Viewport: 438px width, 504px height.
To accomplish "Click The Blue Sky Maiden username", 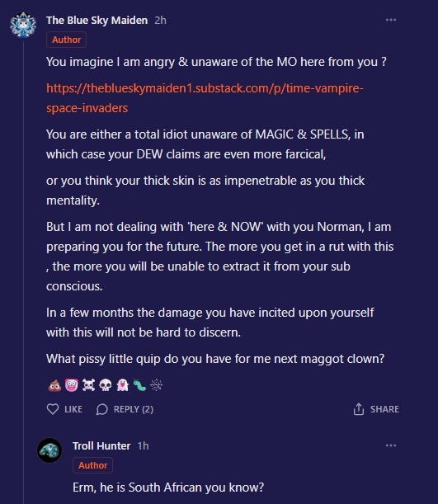I will pos(97,21).
